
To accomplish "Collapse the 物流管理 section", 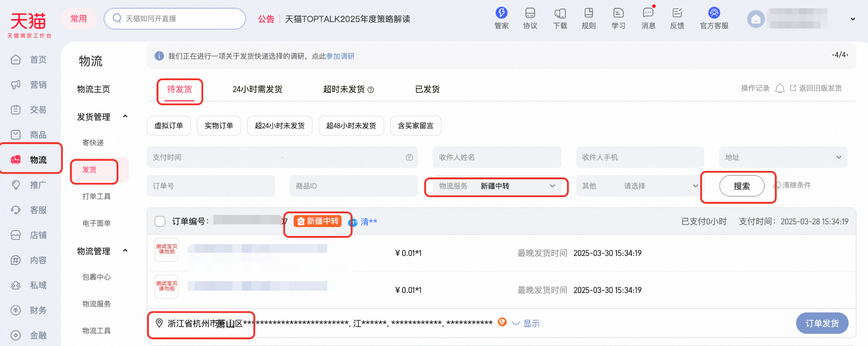I will [x=125, y=250].
